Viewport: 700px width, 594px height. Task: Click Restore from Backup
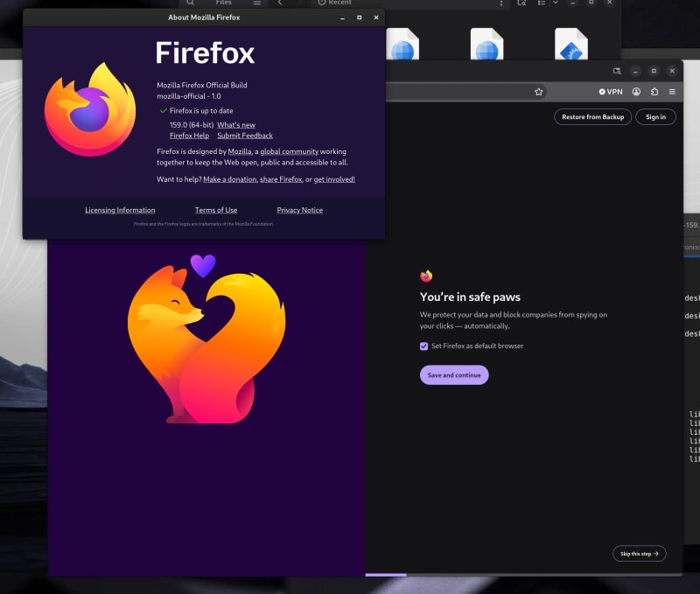click(x=592, y=117)
